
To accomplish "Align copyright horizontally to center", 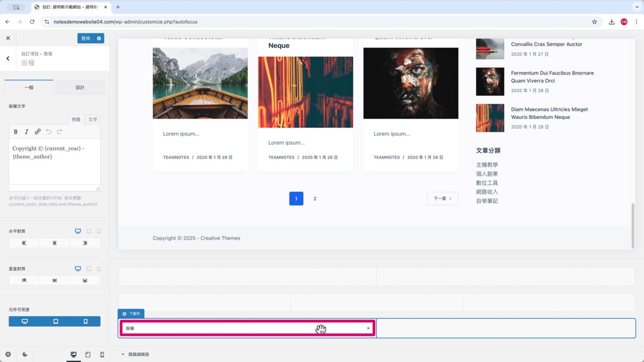I will pyautogui.click(x=54, y=243).
